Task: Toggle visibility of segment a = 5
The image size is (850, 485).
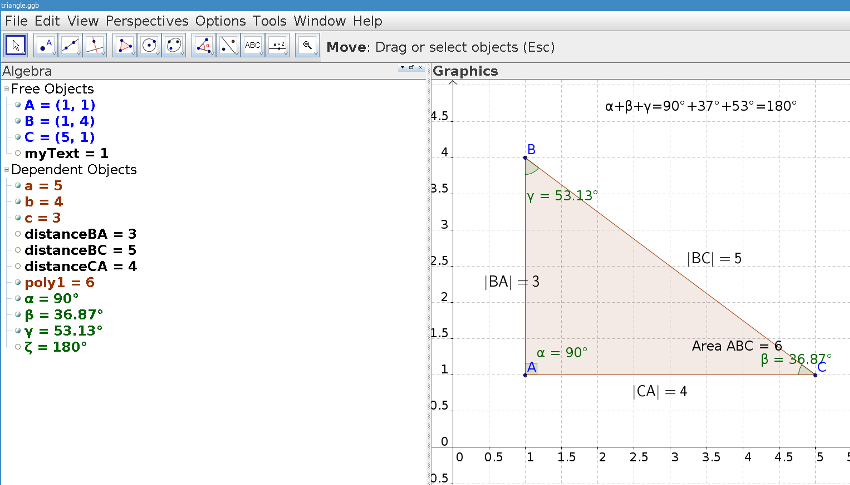Action: (18, 185)
